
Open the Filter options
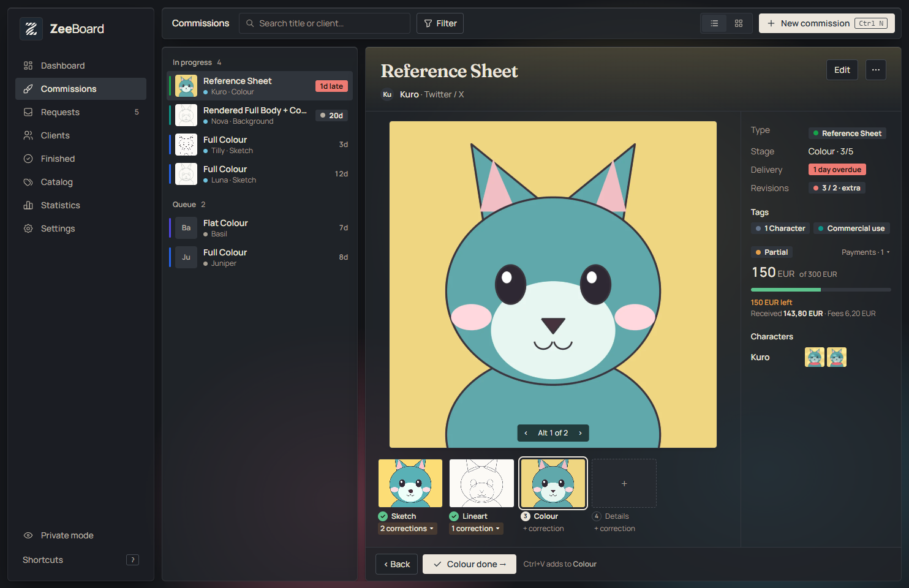tap(440, 23)
